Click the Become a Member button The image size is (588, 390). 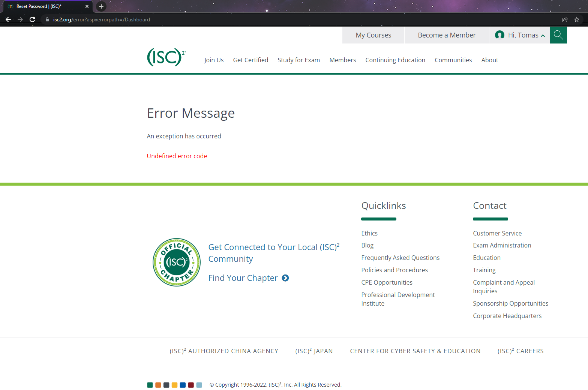tap(446, 35)
